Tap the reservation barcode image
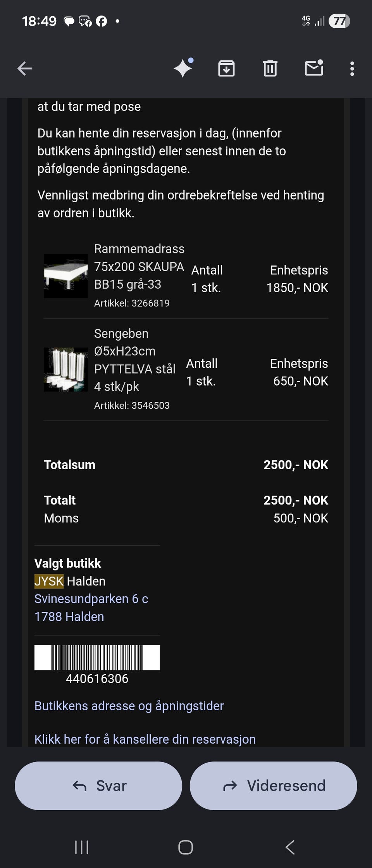 tap(97, 658)
